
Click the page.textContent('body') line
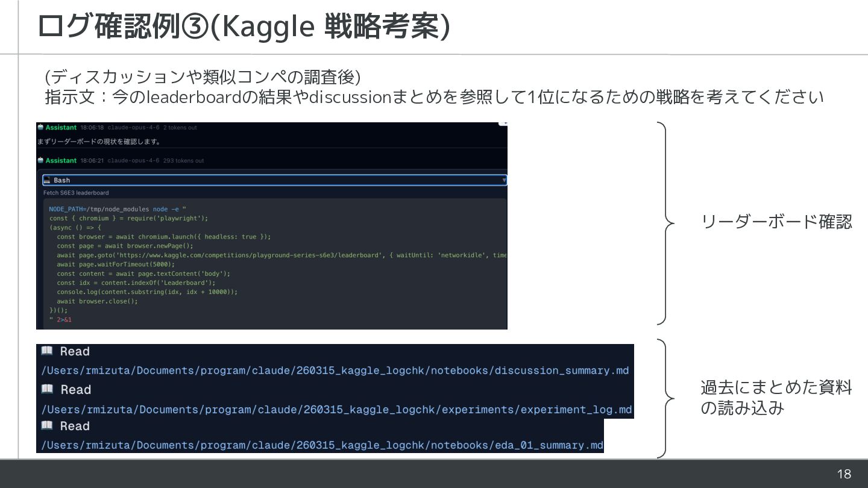click(x=143, y=274)
